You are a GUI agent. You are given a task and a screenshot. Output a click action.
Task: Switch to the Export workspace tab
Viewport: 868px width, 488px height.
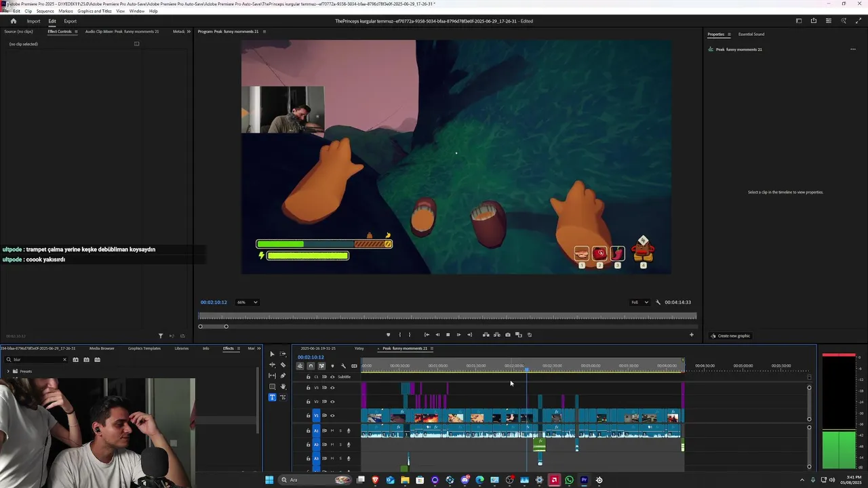pos(71,21)
